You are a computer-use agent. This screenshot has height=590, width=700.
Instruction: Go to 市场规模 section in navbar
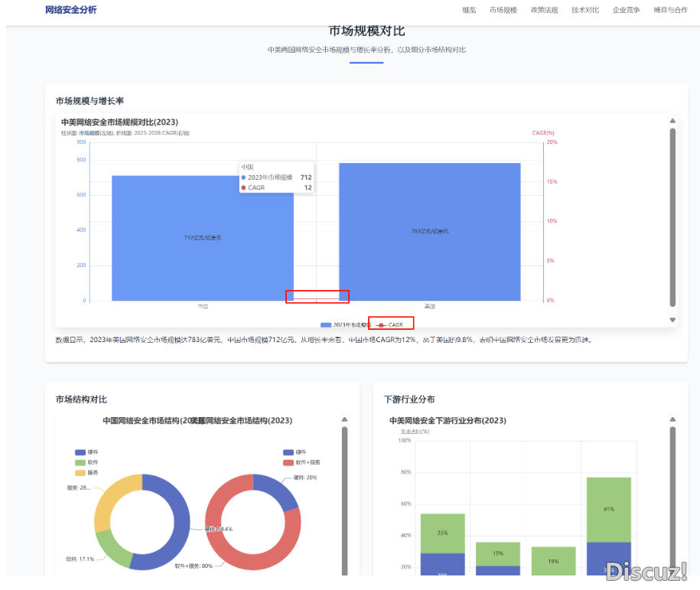[x=503, y=10]
